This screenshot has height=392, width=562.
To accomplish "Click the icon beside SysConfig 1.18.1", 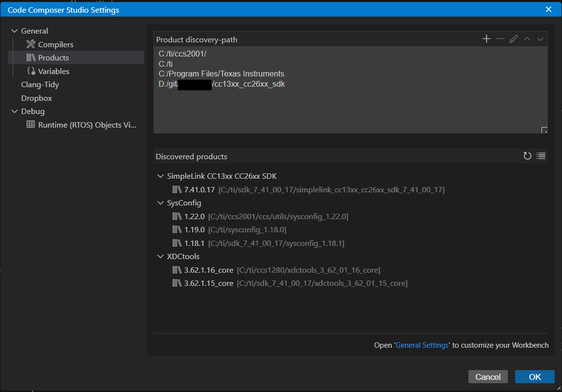I will point(177,243).
